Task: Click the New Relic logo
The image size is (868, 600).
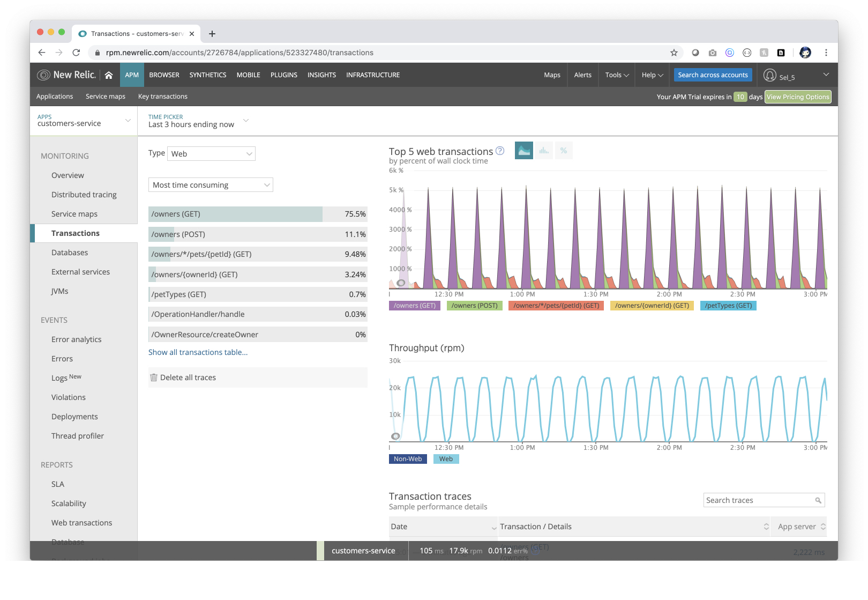Action: 66,75
